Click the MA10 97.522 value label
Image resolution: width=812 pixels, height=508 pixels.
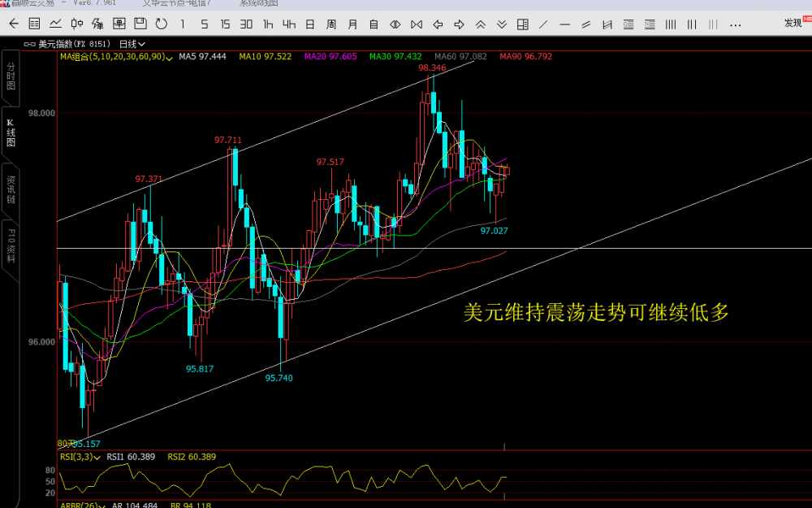coord(266,57)
